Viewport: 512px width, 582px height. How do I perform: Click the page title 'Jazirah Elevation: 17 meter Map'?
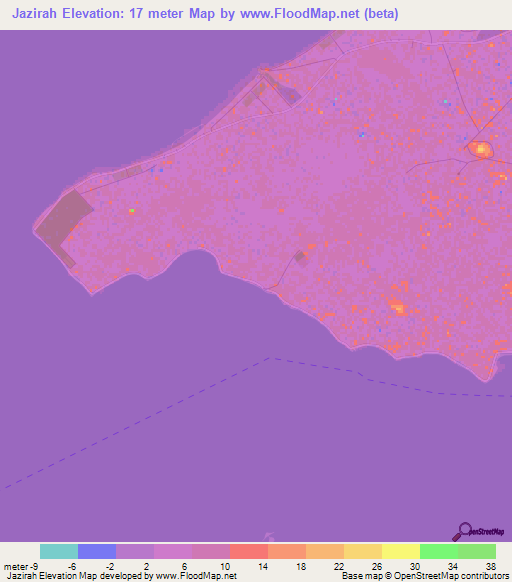114,14
